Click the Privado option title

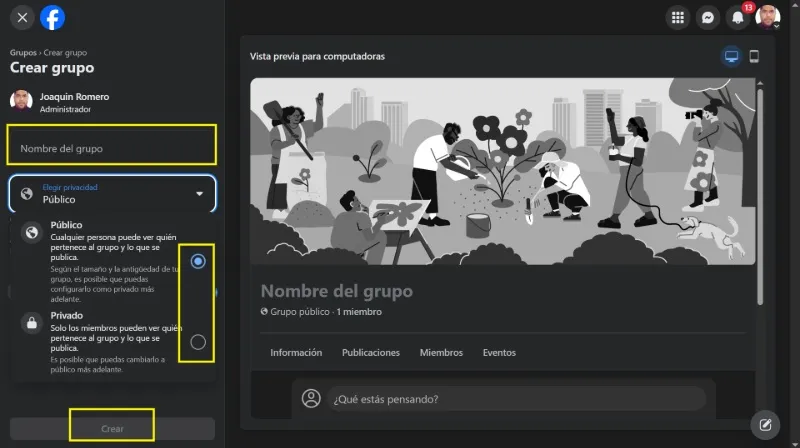pyautogui.click(x=66, y=316)
